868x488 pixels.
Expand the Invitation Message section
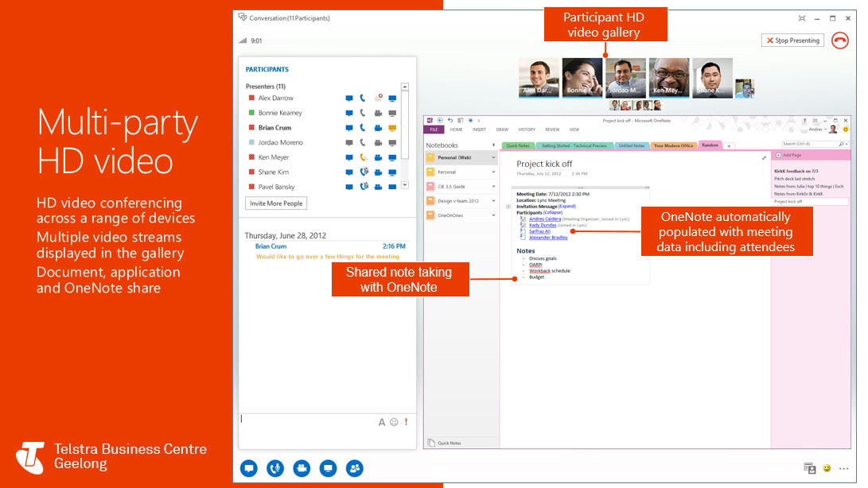(x=566, y=207)
